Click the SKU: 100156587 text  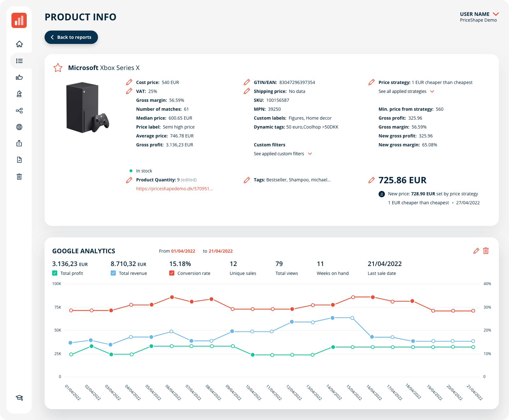(x=271, y=100)
